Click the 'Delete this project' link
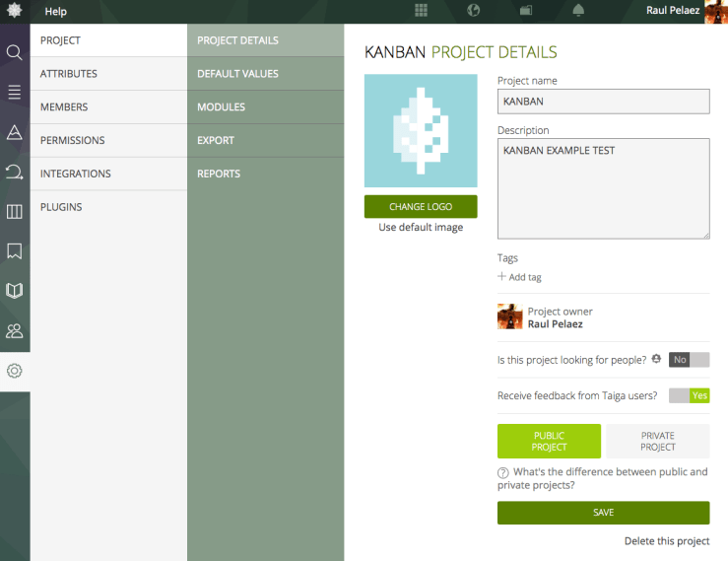The width and height of the screenshot is (728, 561). pyautogui.click(x=666, y=541)
